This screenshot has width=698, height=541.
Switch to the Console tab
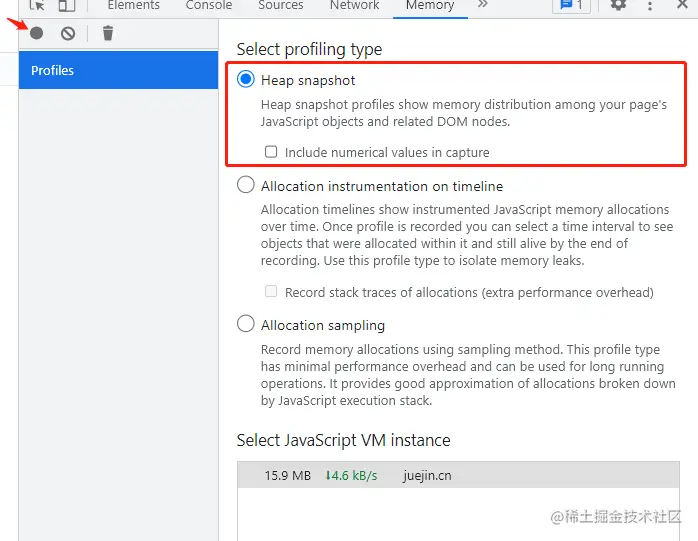pyautogui.click(x=209, y=5)
